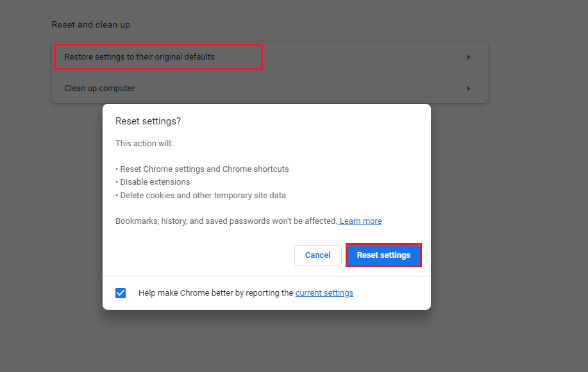Image resolution: width=588 pixels, height=372 pixels.
Task: Select the Bookmarks, history, and saved passwords sentence
Action: (x=226, y=221)
